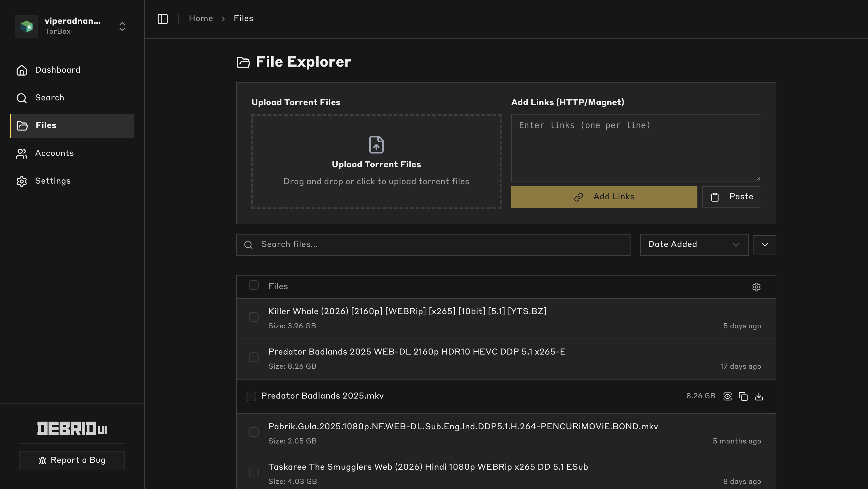Click the upload torrent file icon

[x=376, y=145]
